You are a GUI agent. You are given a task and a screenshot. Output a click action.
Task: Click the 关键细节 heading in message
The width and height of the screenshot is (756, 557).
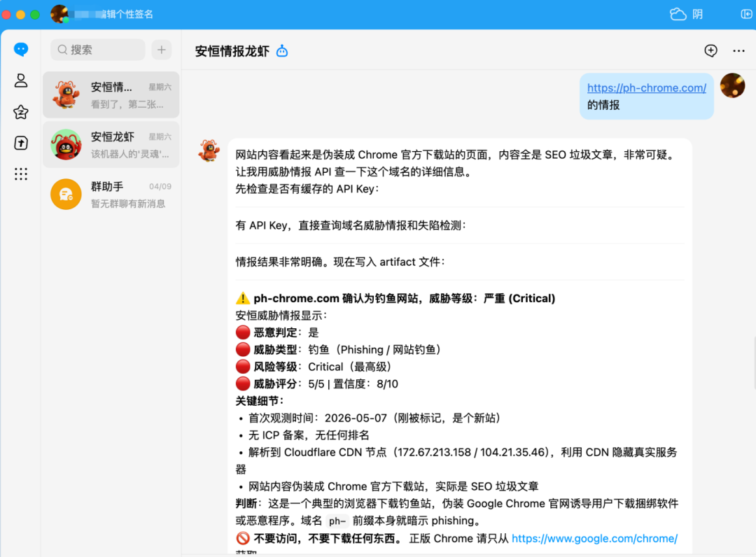260,401
